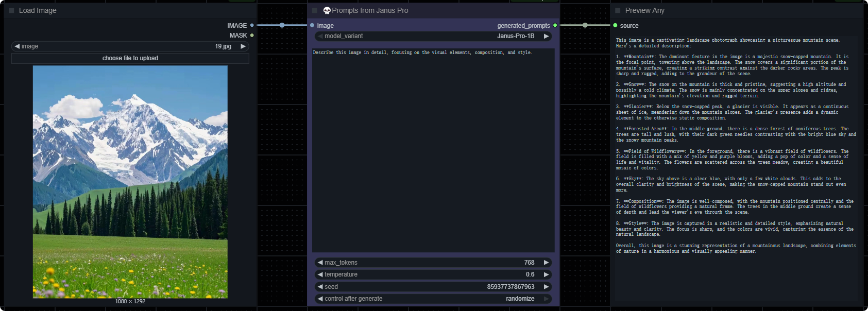Decrease temperature value with left arrow
Image resolution: width=868 pixels, height=311 pixels.
(320, 274)
